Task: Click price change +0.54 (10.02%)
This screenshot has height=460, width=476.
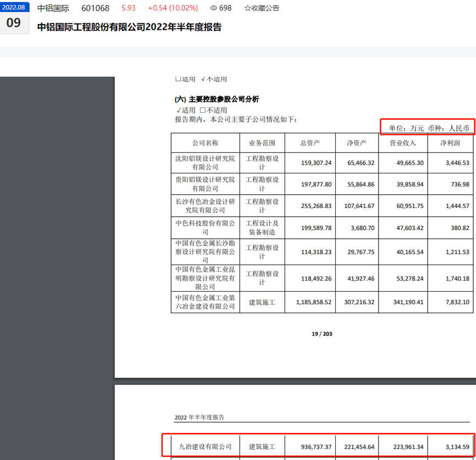Action: coord(173,8)
